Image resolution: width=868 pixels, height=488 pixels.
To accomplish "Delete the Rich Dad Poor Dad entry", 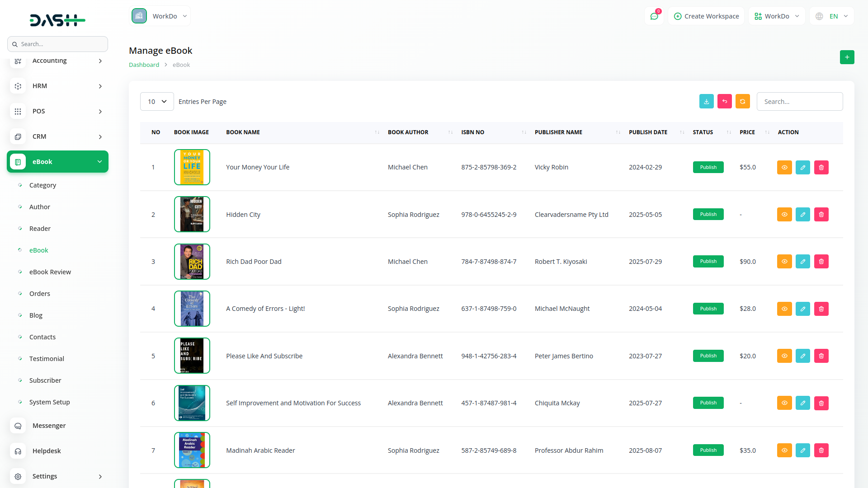I will (821, 262).
